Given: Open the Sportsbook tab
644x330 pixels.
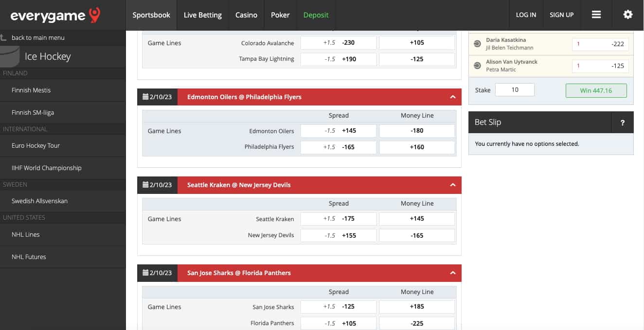Looking at the screenshot, I should tap(151, 15).
